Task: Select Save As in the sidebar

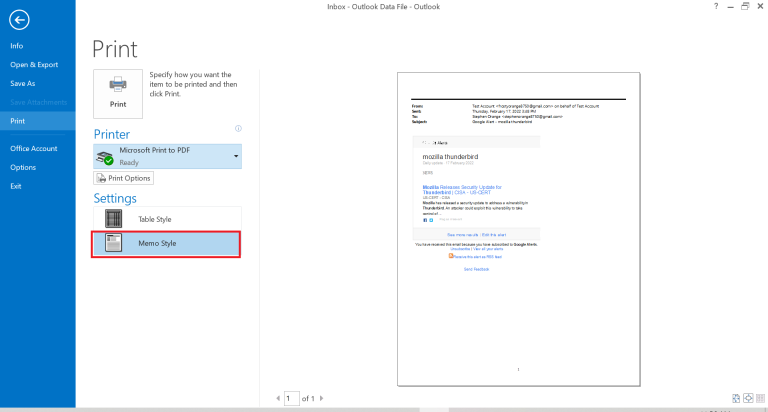Action: click(x=23, y=83)
